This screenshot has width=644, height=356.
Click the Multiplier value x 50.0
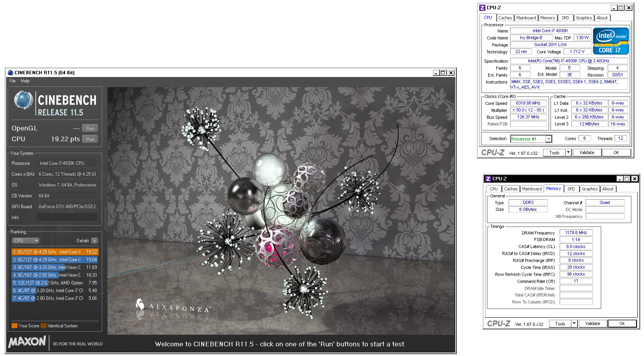coord(528,110)
